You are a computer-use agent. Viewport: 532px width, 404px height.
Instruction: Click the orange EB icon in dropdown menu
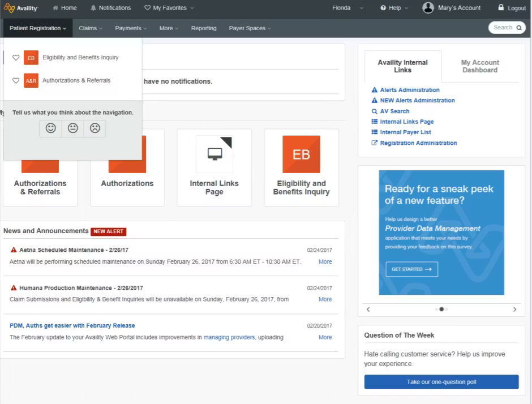(x=31, y=58)
